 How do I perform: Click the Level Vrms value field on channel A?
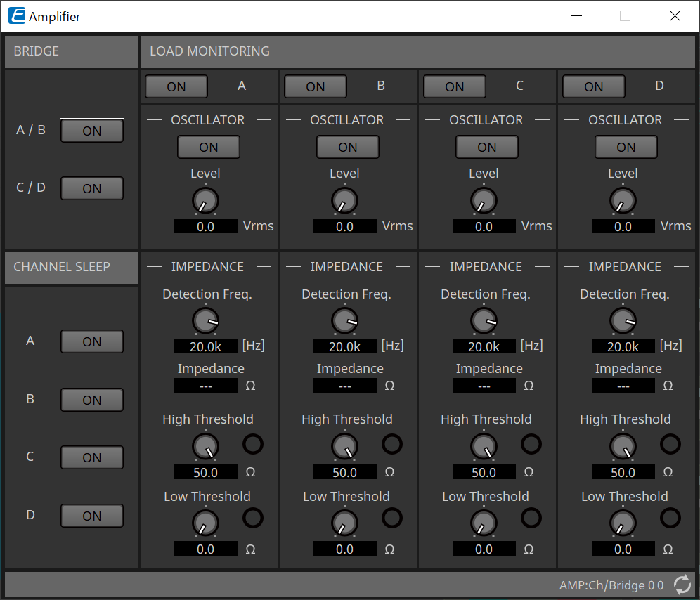pyautogui.click(x=205, y=226)
